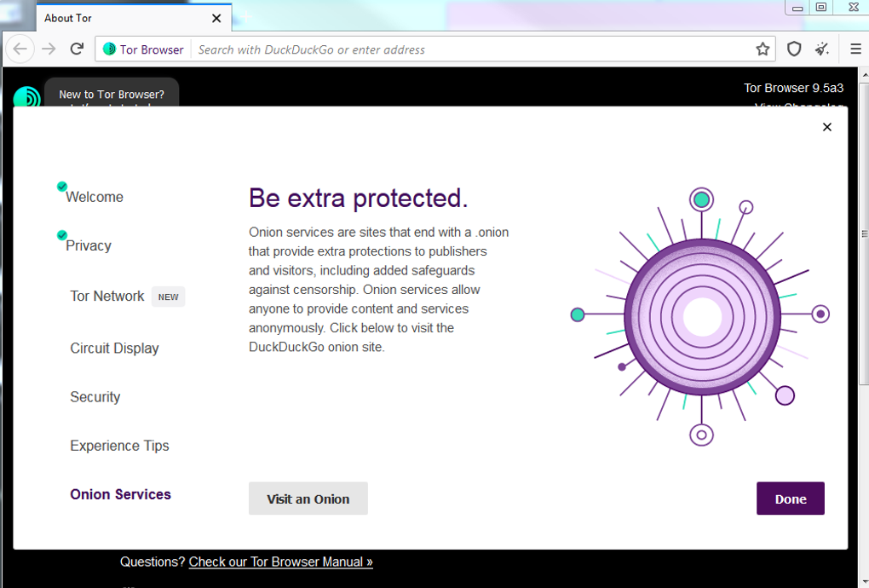Click the Done button
This screenshot has height=588, width=869.
point(791,499)
